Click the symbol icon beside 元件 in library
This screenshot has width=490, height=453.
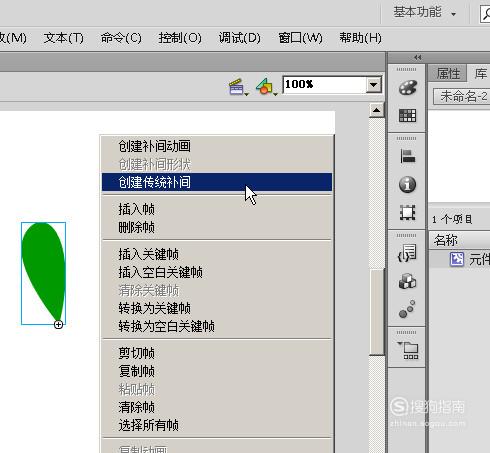[457, 259]
